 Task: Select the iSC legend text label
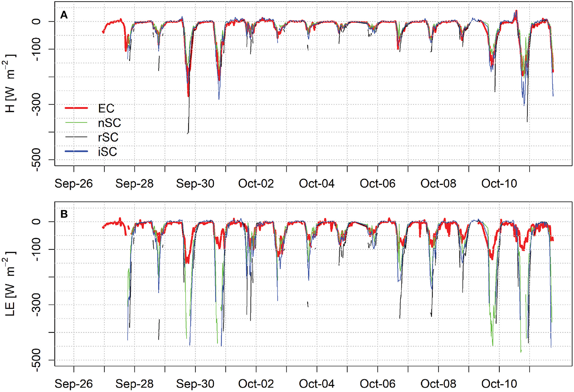(x=107, y=152)
